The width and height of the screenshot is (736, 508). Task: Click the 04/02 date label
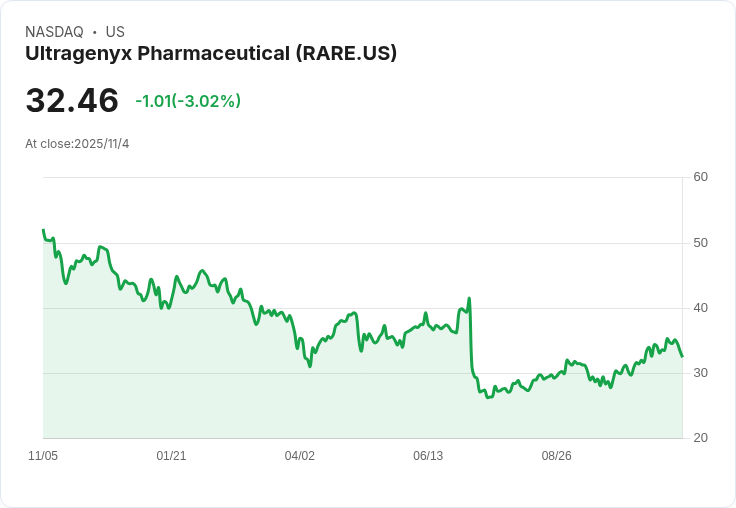pyautogui.click(x=300, y=456)
